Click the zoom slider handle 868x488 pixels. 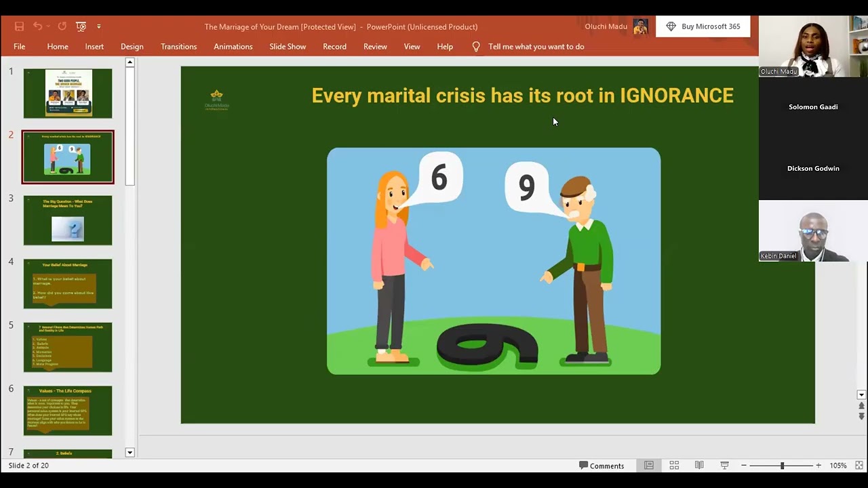782,466
